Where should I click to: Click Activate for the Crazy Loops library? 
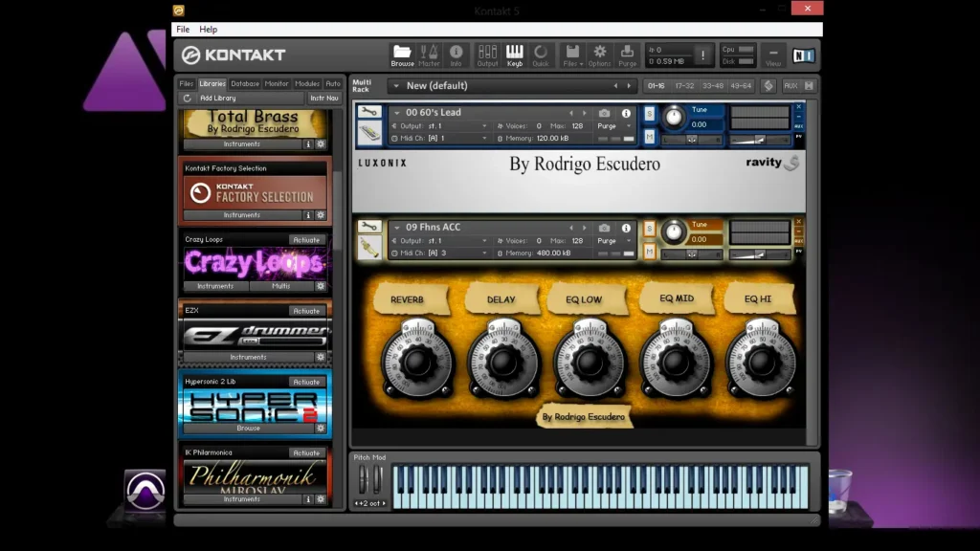[x=306, y=240]
